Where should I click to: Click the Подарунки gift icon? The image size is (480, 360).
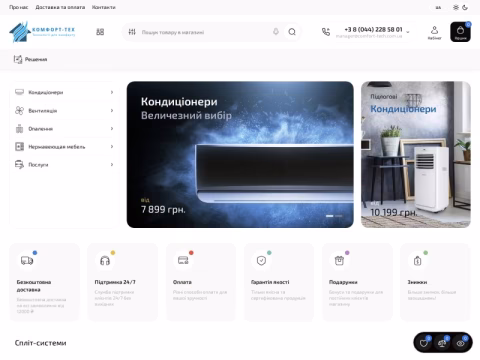(x=339, y=260)
